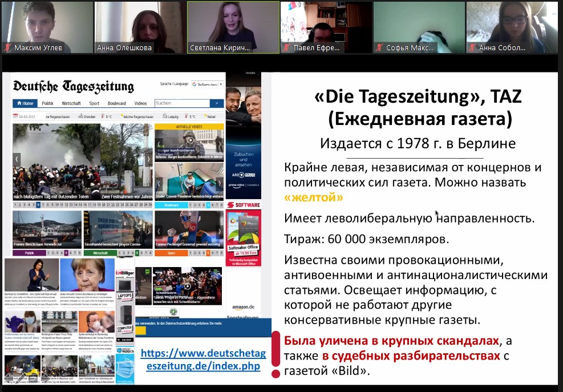This screenshot has width=563, height=392.
Task: Click the muted microphone icon of Максим Углев
Action: pos(7,48)
